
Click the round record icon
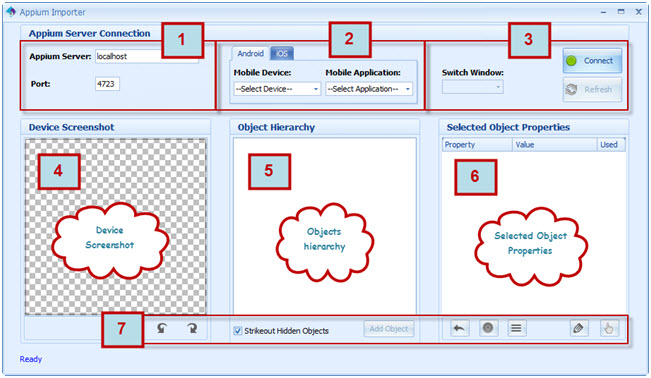click(x=488, y=328)
